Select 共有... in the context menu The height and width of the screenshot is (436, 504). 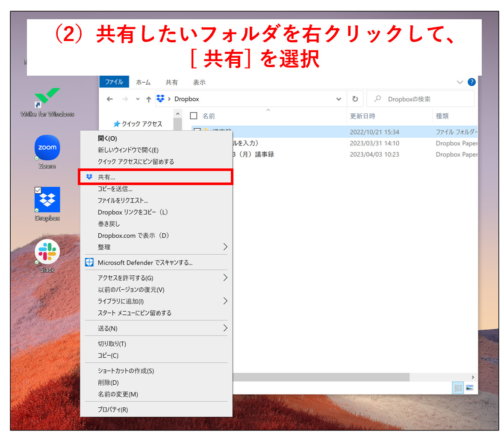pos(156,177)
